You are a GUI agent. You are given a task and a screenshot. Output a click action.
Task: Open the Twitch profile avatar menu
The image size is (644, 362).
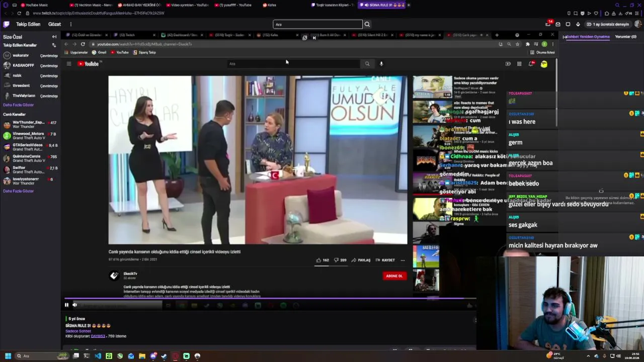(x=638, y=24)
